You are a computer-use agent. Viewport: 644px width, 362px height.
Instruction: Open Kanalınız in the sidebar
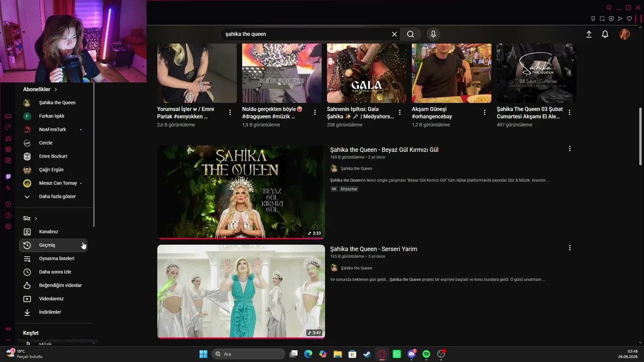54,232
